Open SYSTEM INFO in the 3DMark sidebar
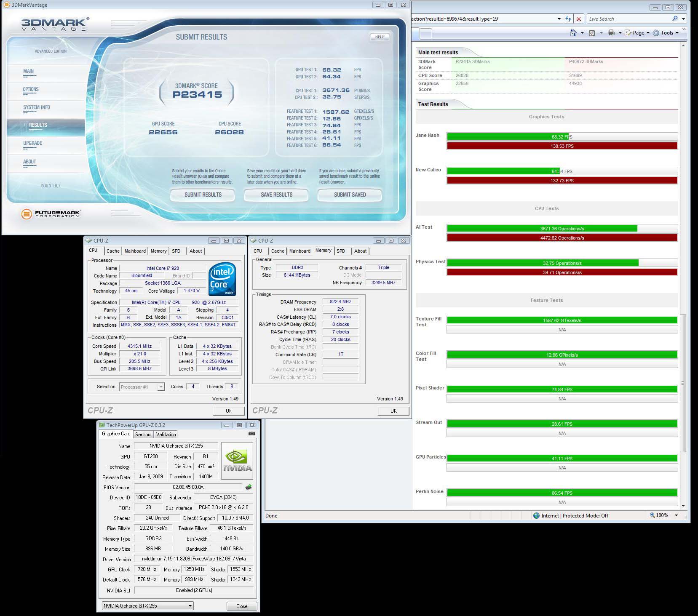The image size is (698, 616). click(x=37, y=107)
